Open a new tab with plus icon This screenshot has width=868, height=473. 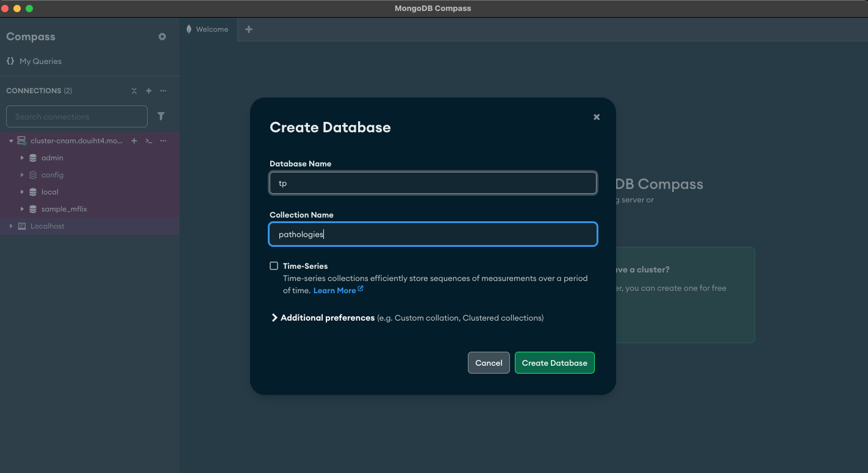[x=249, y=29]
